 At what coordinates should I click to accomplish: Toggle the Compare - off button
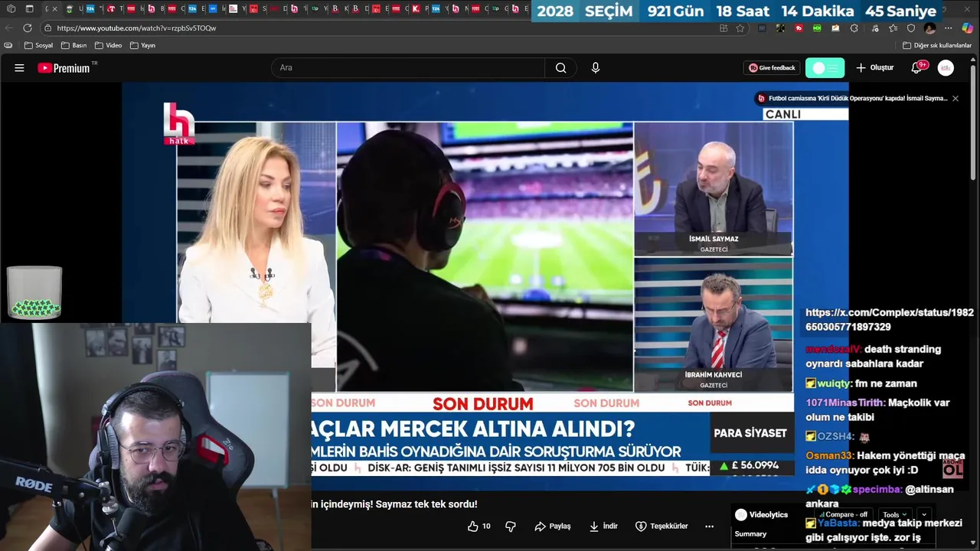843,515
